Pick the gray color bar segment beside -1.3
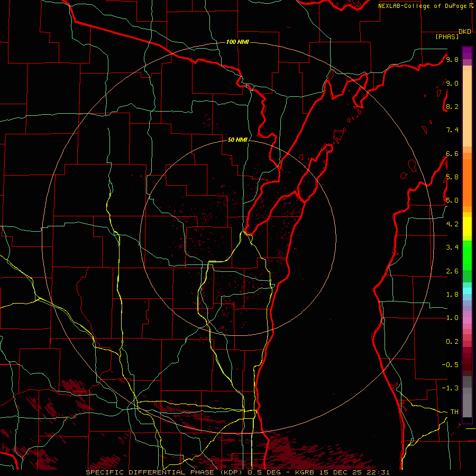The width and height of the screenshot is (476, 476). pos(467,390)
